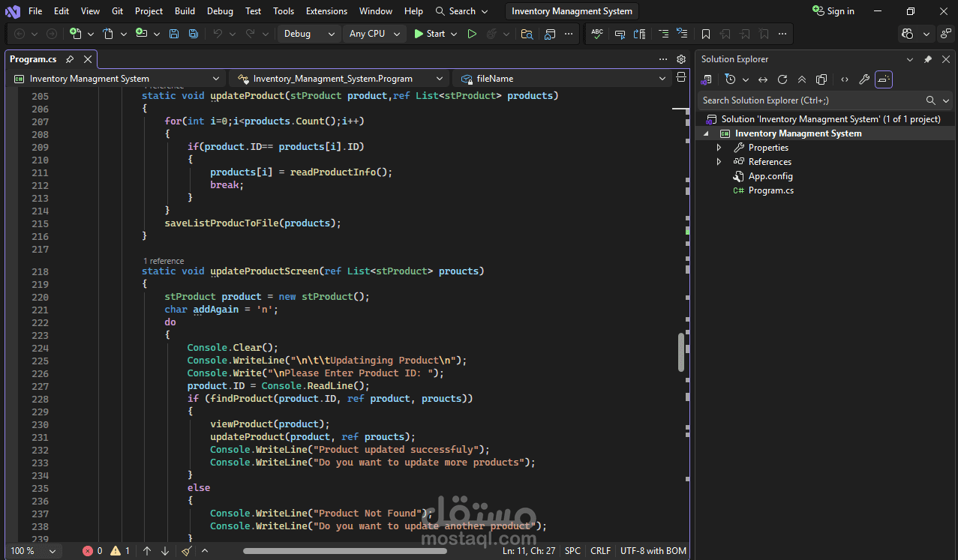Click the horizontal editor scrollbar
The width and height of the screenshot is (958, 560).
click(345, 551)
